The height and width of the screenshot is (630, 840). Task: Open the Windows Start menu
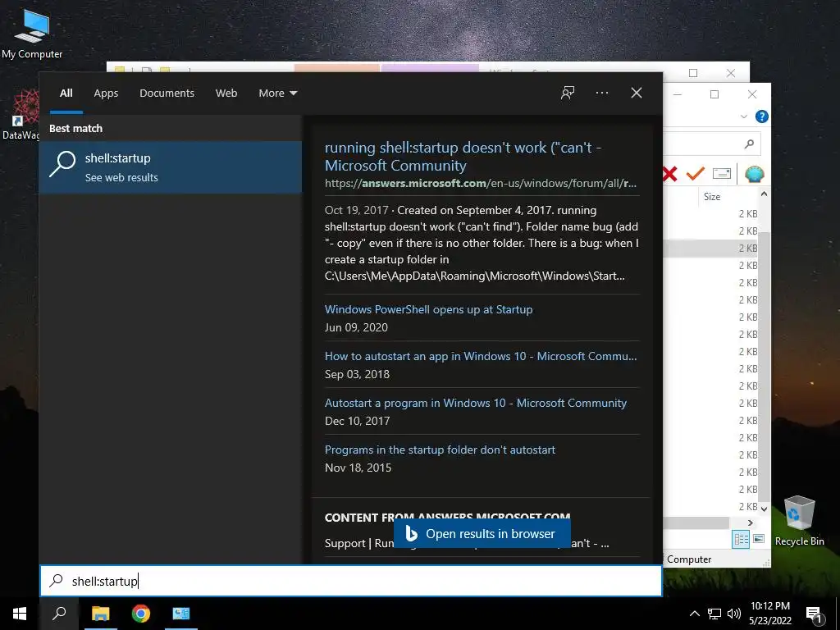pyautogui.click(x=20, y=614)
